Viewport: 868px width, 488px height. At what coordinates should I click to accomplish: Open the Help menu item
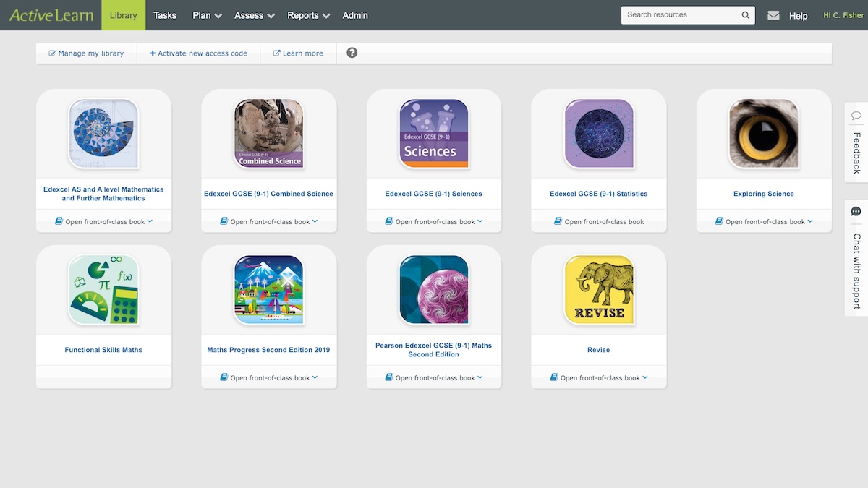tap(799, 16)
